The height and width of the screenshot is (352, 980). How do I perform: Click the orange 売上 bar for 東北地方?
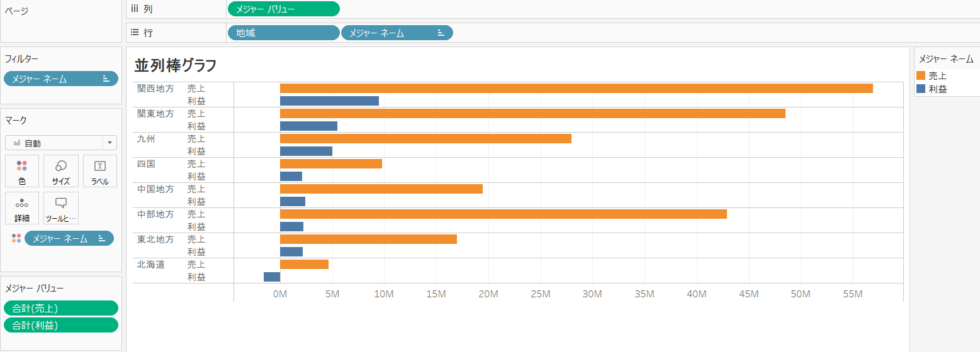point(368,239)
